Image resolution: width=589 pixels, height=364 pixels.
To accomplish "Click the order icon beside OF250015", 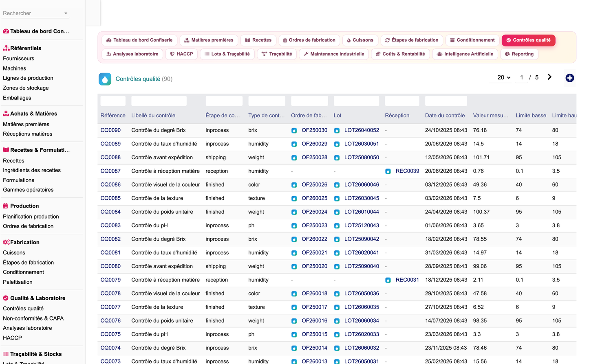I will pyautogui.click(x=294, y=335).
